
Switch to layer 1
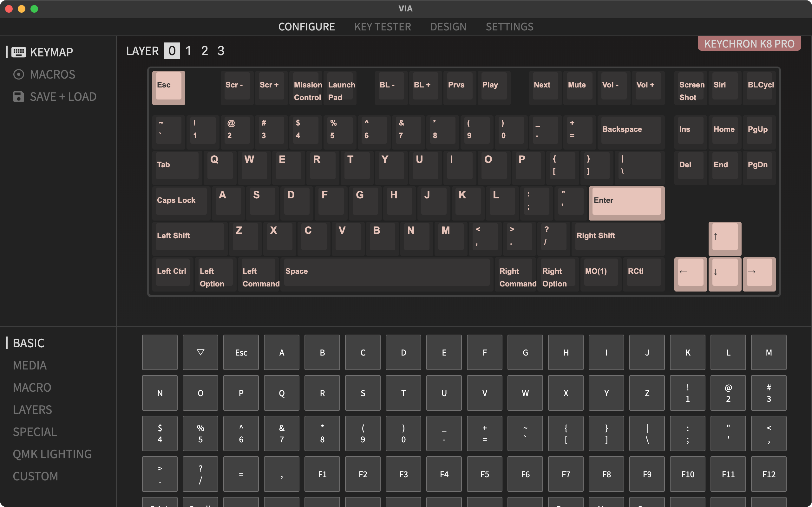pyautogui.click(x=188, y=51)
